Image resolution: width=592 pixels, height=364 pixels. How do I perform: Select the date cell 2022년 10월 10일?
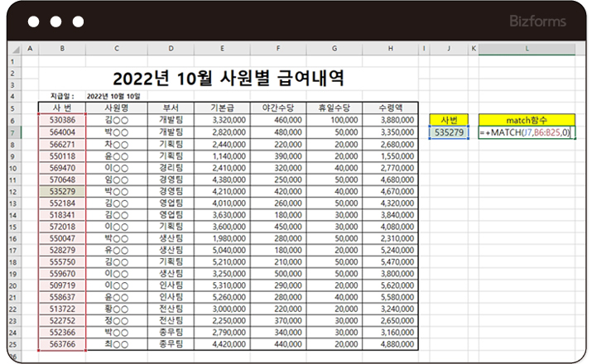[x=113, y=96]
